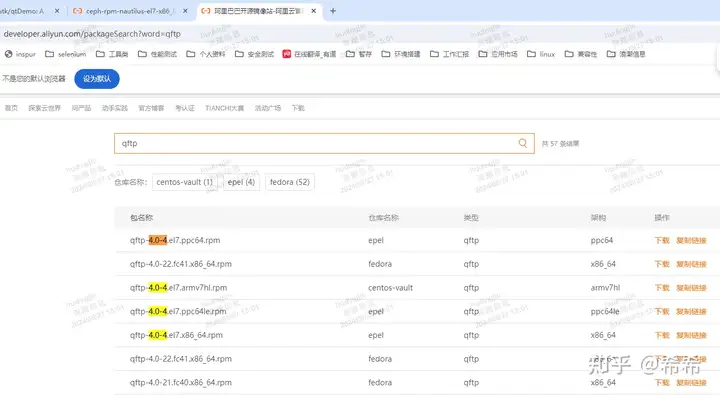Open 问产品 navigation item
This screenshot has width=720, height=395.
[x=81, y=108]
